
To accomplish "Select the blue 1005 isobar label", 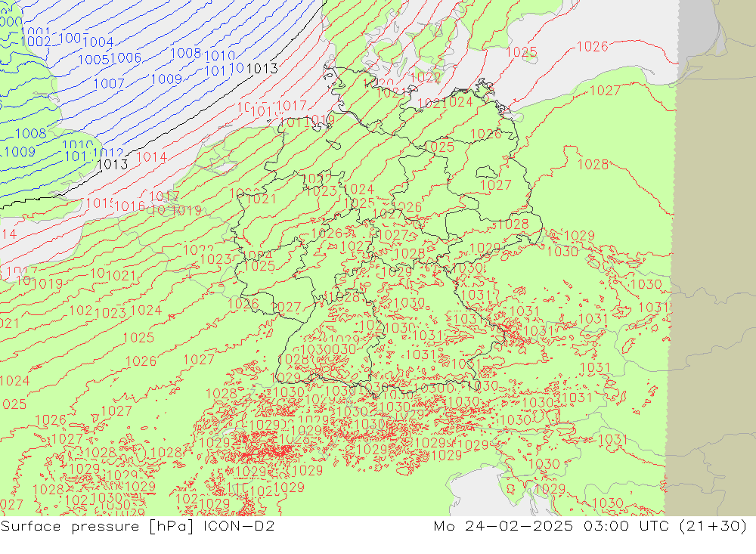I will coord(94,60).
